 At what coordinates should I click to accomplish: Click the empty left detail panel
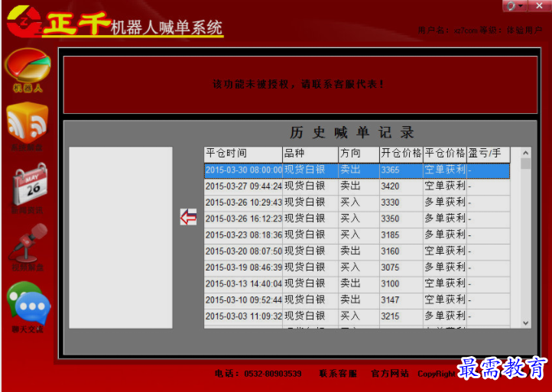tap(121, 238)
